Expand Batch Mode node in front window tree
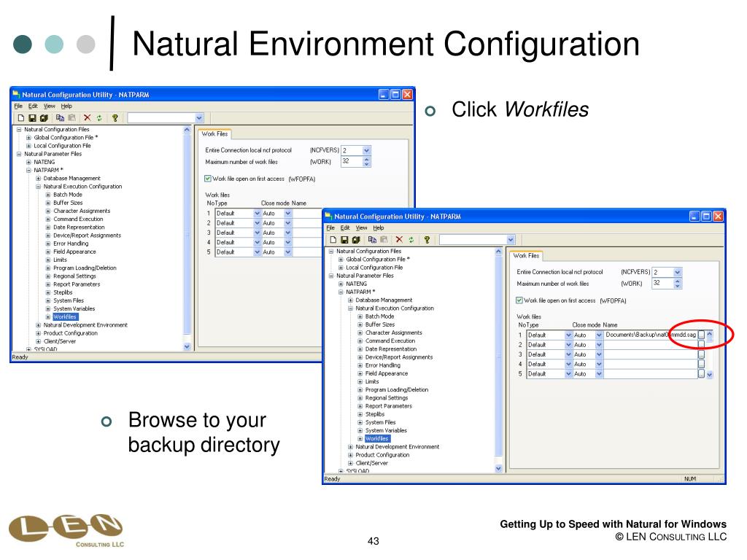Image resolution: width=747 pixels, height=560 pixels. [x=360, y=316]
